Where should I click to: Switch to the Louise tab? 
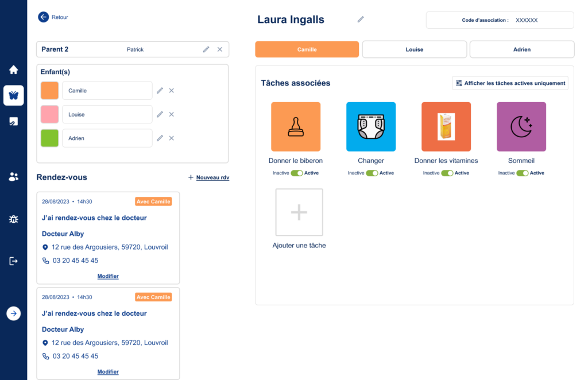414,49
